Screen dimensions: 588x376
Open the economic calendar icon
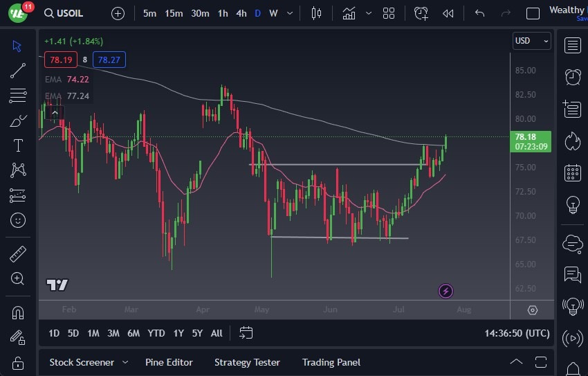coord(572,172)
